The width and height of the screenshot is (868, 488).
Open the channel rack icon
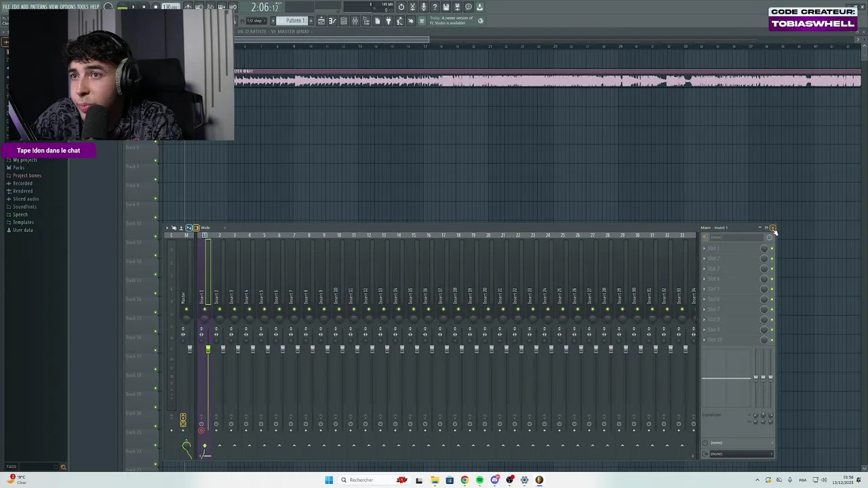pyautogui.click(x=344, y=20)
